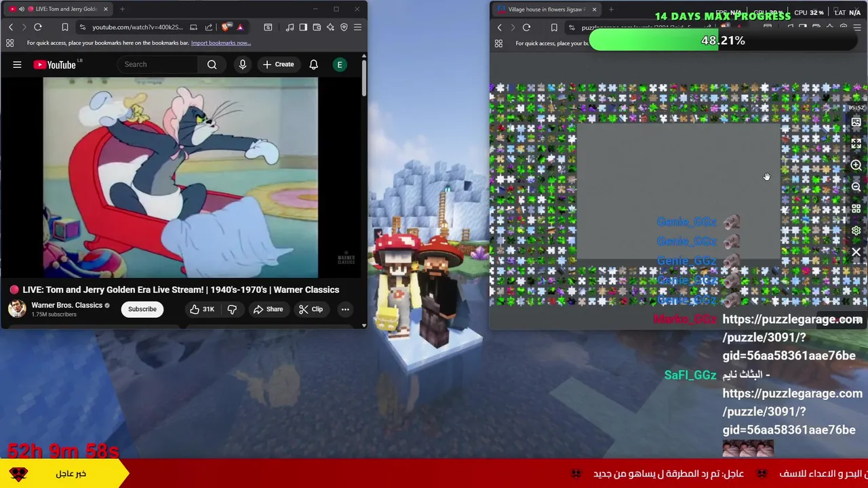This screenshot has height=488, width=868.
Task: Click the 48.21% progress bar
Action: click(723, 41)
